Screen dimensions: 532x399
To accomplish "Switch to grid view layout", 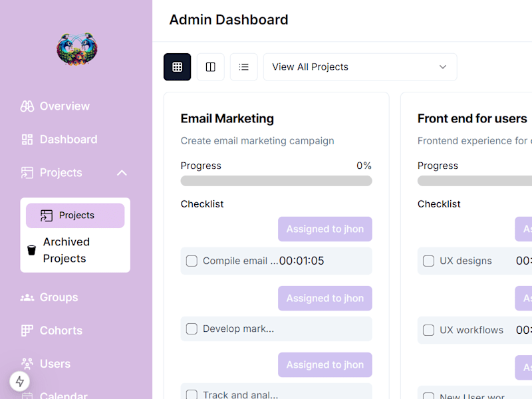I will (177, 67).
